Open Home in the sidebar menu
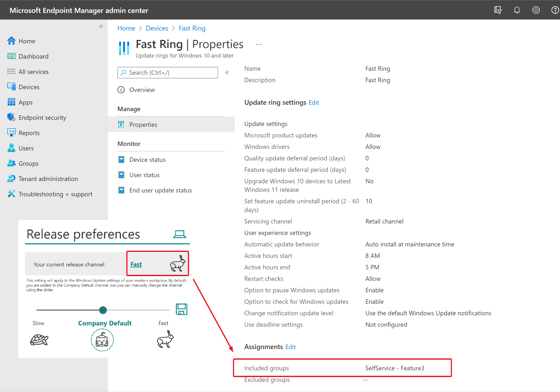Screen dimensions: 560x392 point(27,41)
